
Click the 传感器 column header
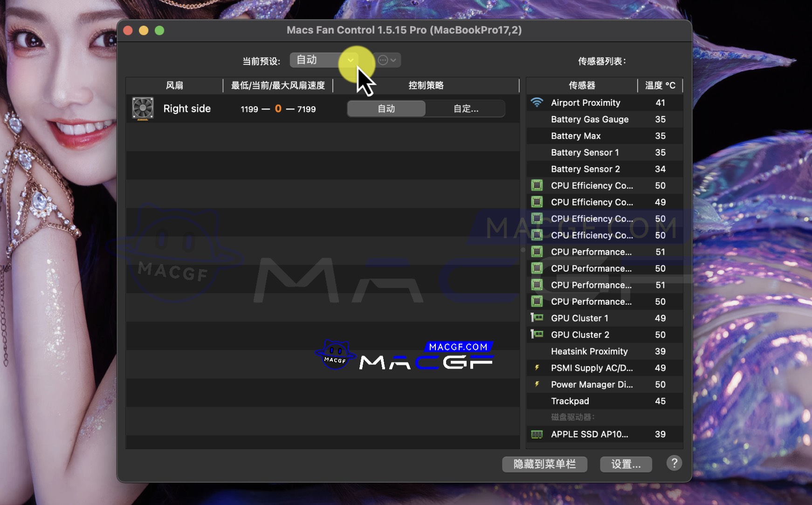(x=581, y=85)
